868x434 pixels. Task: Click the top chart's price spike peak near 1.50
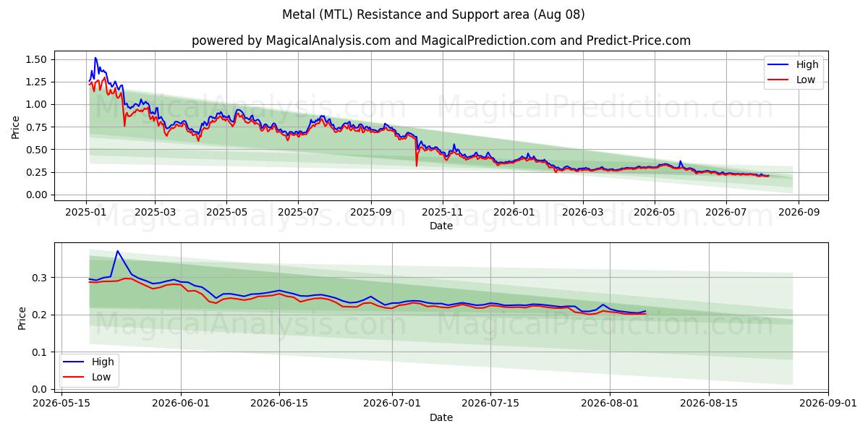95,58
